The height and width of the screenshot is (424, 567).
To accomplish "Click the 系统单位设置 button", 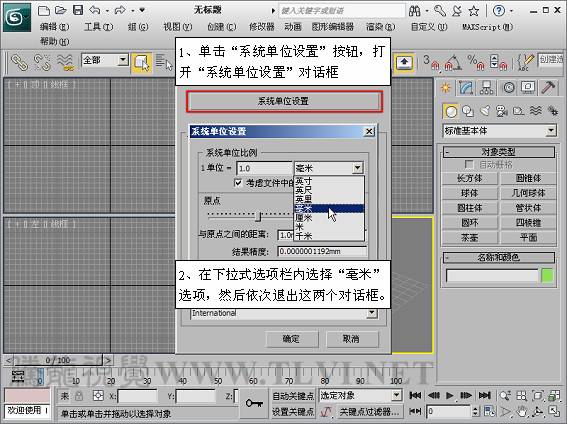I will coord(284,102).
